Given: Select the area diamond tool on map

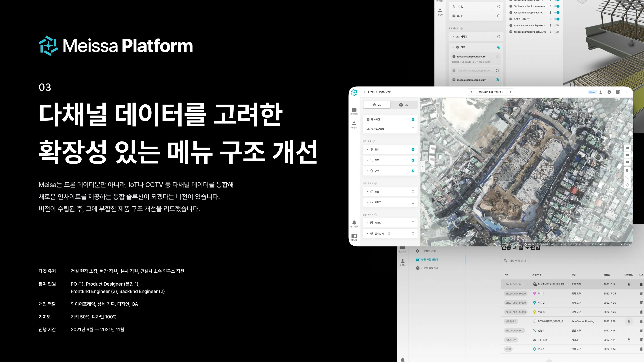Looking at the screenshot, I should [627, 185].
